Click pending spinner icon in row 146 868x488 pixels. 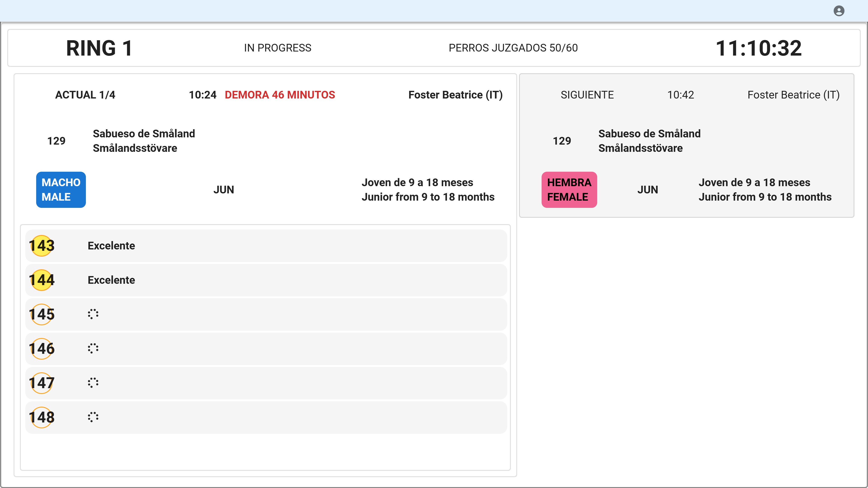(x=93, y=348)
